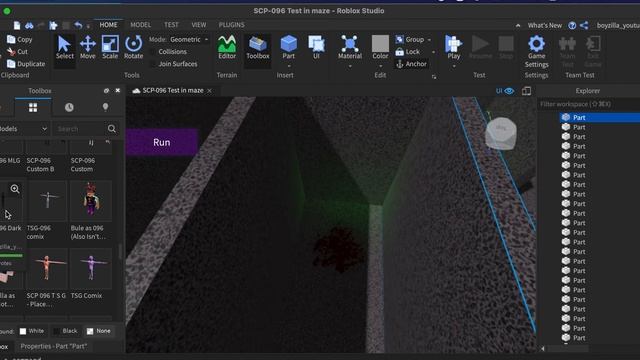
Task: Click the Lock tool button
Action: [408, 52]
